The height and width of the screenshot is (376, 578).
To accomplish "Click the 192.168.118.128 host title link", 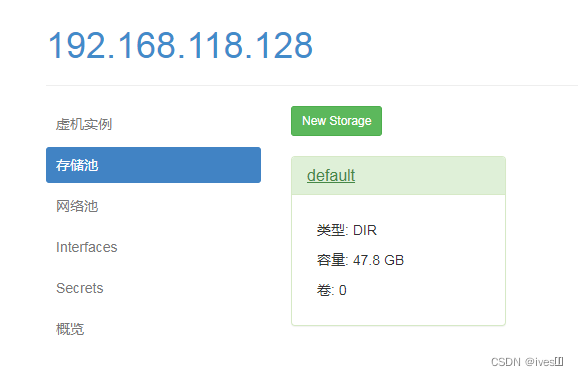I will click(x=180, y=45).
